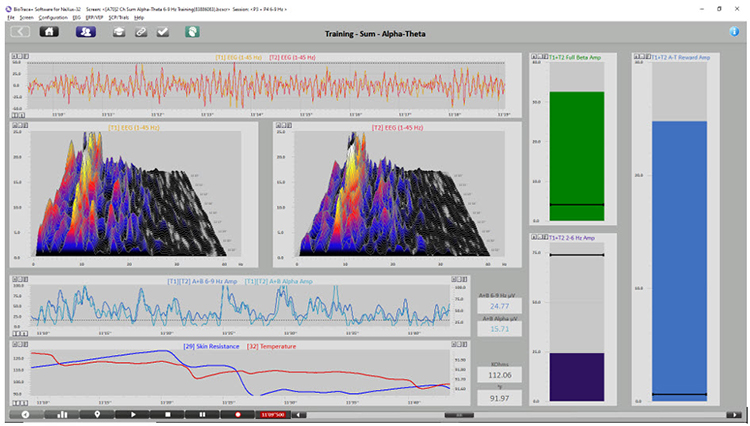750x426 pixels.
Task: Click the checkmark toolbar icon
Action: (x=163, y=32)
